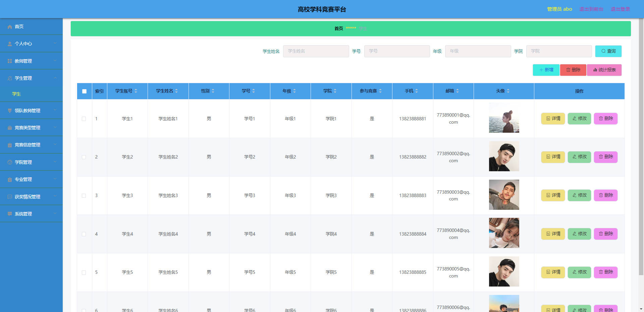Expand the 个人中心 menu chevron

click(55, 43)
